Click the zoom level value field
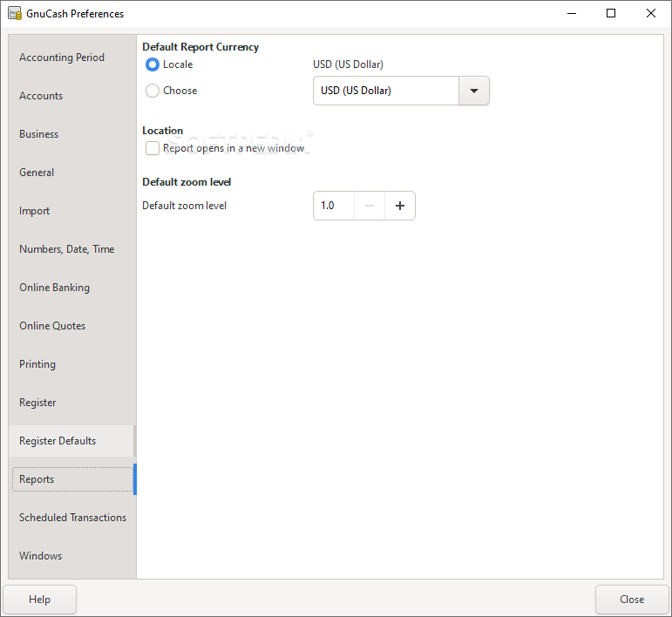Image resolution: width=672 pixels, height=617 pixels. pyautogui.click(x=334, y=206)
